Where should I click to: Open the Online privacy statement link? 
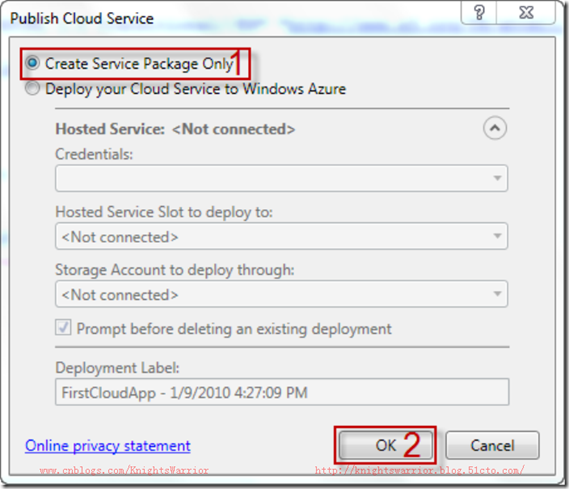coord(108,446)
